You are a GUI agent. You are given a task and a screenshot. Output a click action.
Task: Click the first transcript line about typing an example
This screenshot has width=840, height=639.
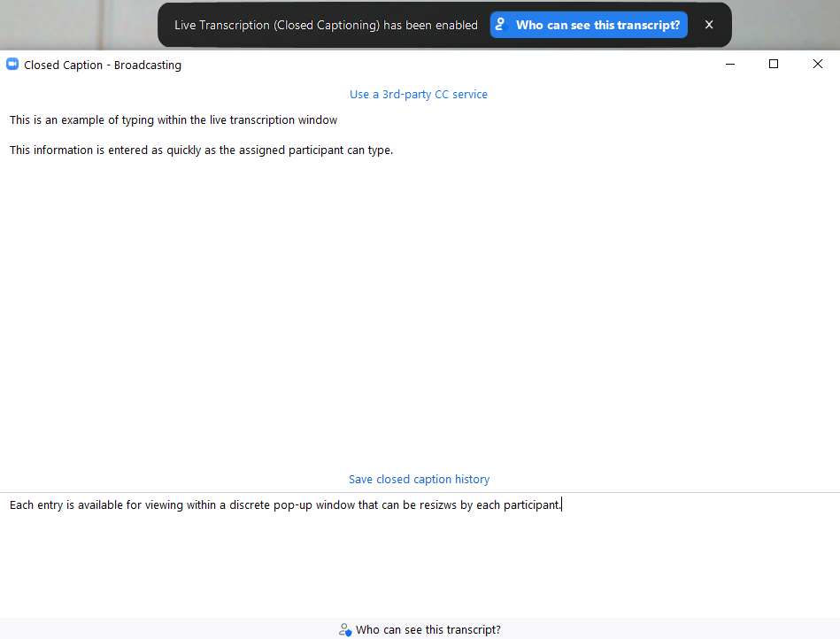(x=173, y=120)
